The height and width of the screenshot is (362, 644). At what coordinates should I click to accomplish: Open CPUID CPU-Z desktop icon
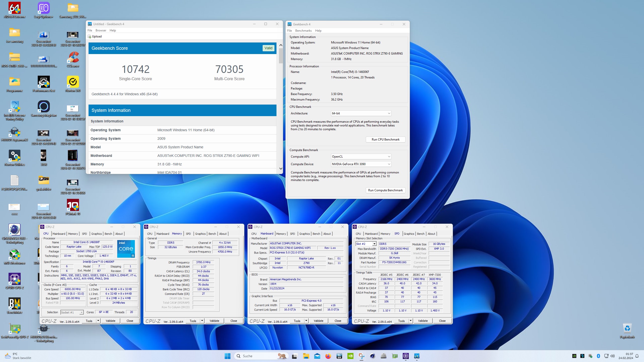(14, 281)
